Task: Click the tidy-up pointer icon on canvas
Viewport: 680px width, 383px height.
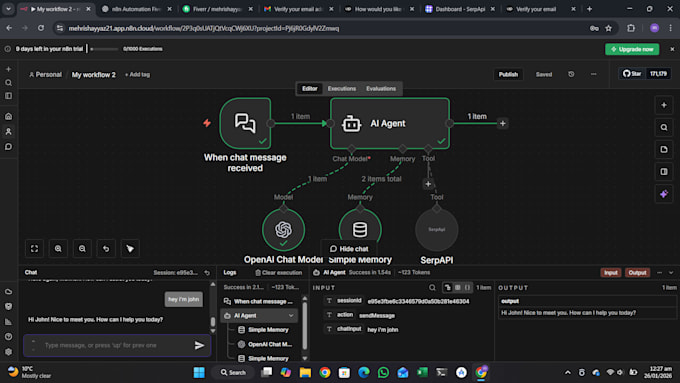Action: click(130, 249)
